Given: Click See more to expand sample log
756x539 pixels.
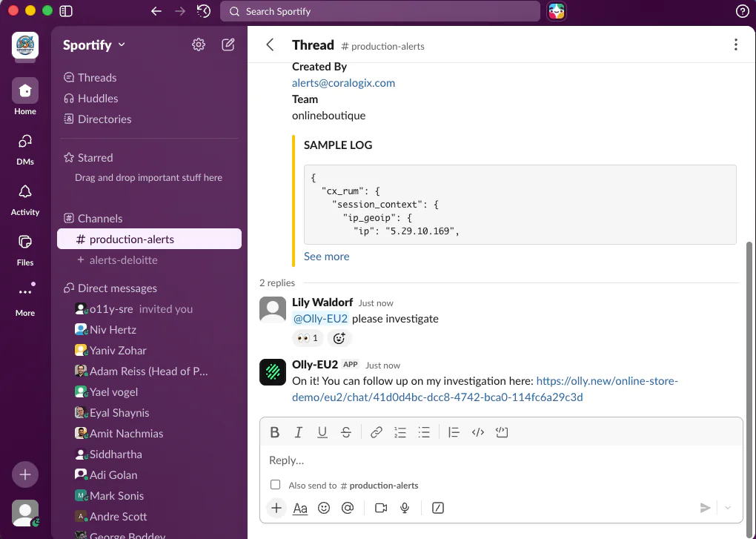Looking at the screenshot, I should coord(326,256).
